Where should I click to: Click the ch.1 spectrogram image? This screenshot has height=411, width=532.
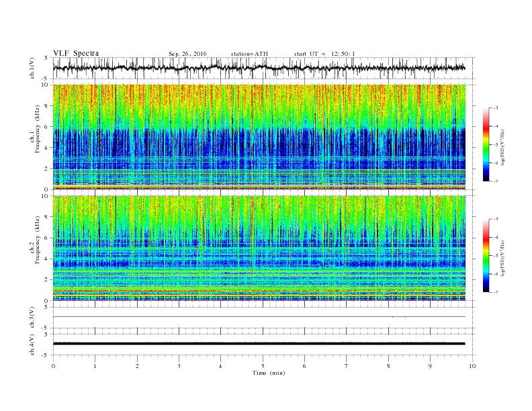(x=259, y=137)
